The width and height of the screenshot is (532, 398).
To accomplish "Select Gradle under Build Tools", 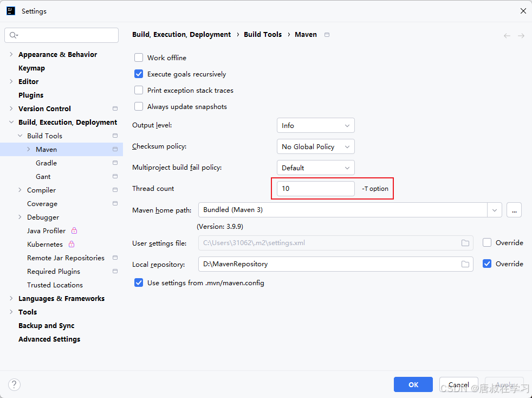I will [46, 163].
